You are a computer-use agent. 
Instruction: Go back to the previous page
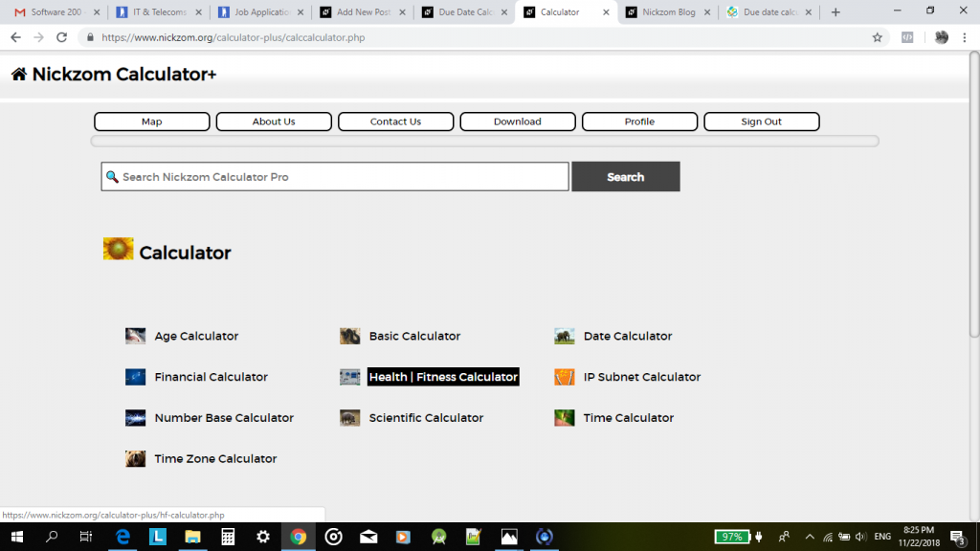tap(15, 37)
